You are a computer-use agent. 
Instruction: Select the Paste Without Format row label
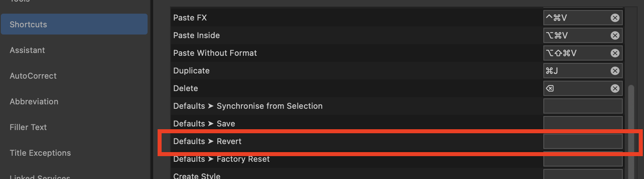coord(215,53)
